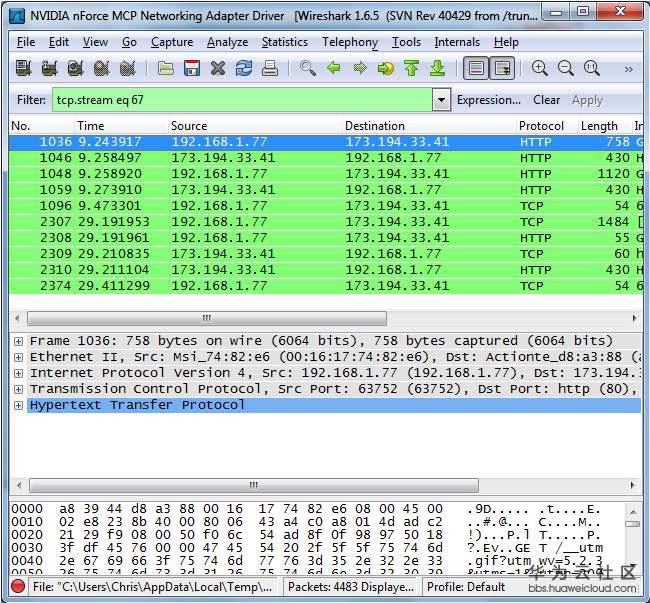Click the hex pane vertical scrollbar thumb
Image resolution: width=650 pixels, height=603 pixels.
633,524
